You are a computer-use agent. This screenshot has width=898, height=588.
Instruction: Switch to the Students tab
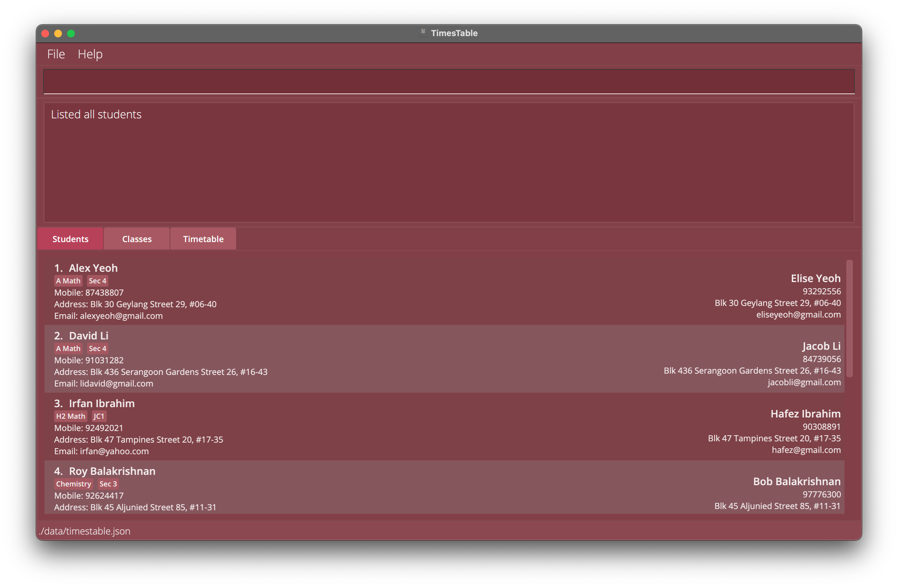[x=70, y=239]
